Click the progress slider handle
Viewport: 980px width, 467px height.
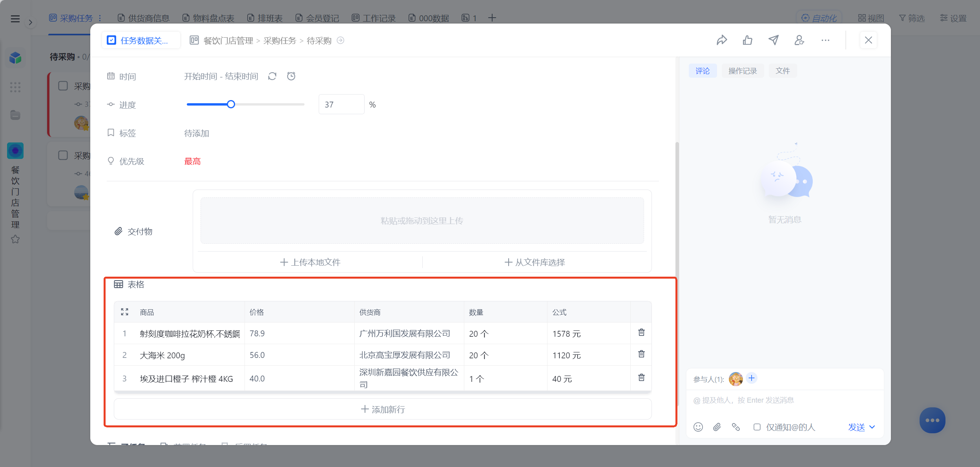pos(231,104)
